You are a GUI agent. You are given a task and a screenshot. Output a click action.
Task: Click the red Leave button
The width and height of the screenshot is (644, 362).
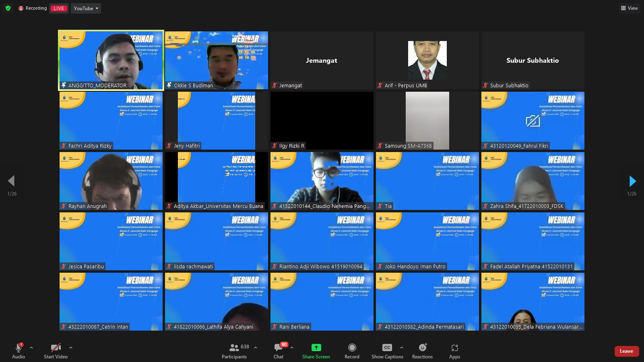coord(626,351)
